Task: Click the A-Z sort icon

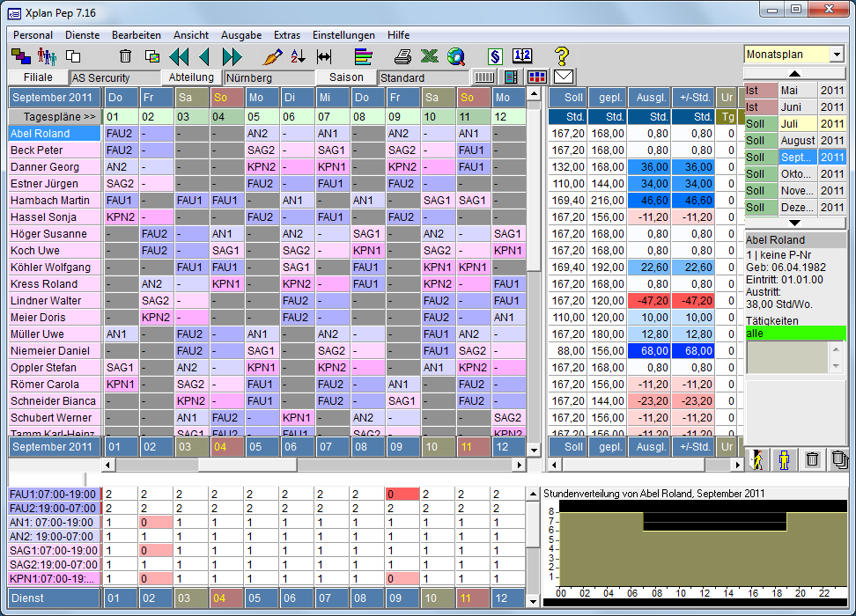Action: 298,57
